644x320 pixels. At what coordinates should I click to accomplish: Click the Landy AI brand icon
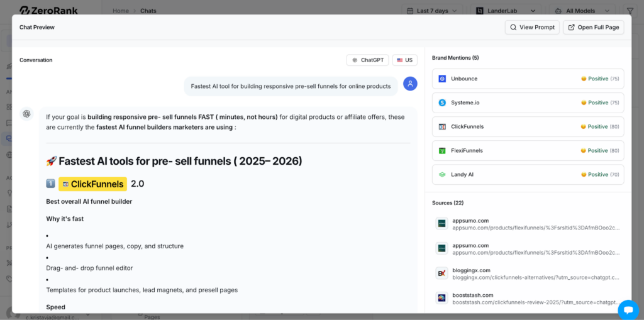(442, 175)
